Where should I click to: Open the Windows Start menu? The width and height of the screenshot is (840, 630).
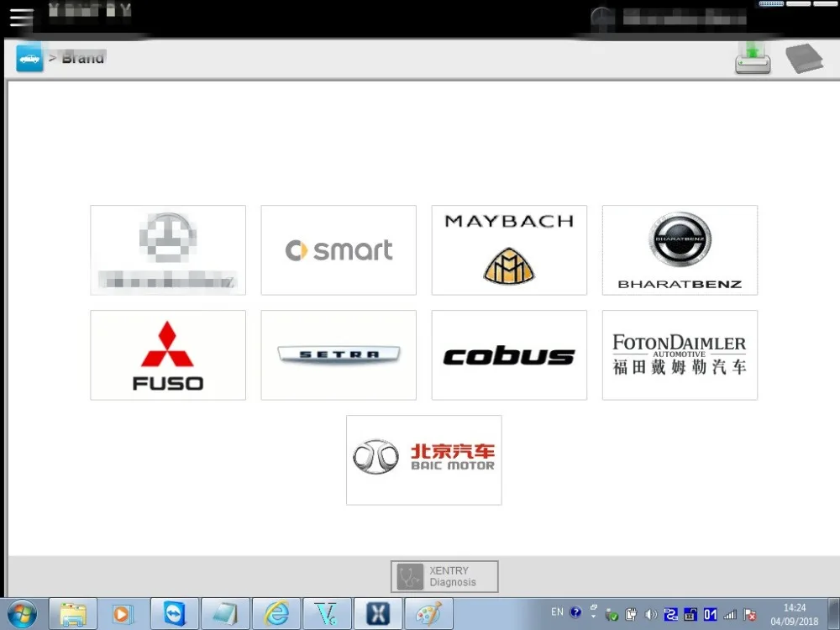(22, 615)
